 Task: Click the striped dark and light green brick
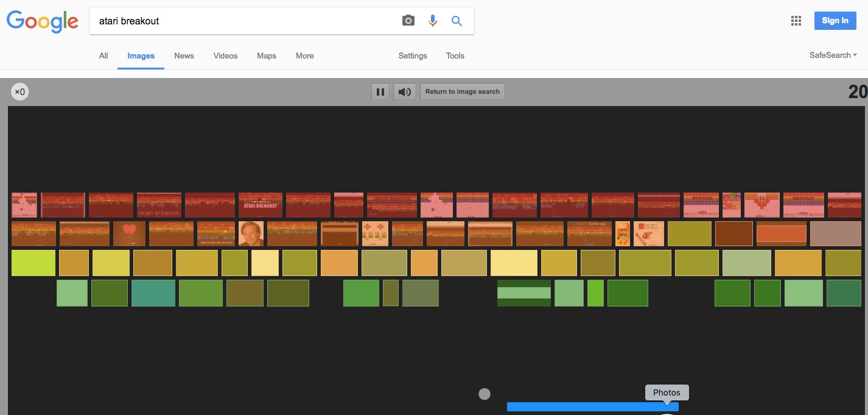click(524, 293)
